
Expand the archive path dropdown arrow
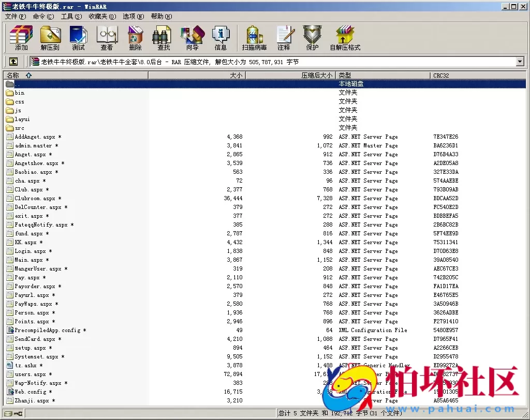tap(520, 62)
